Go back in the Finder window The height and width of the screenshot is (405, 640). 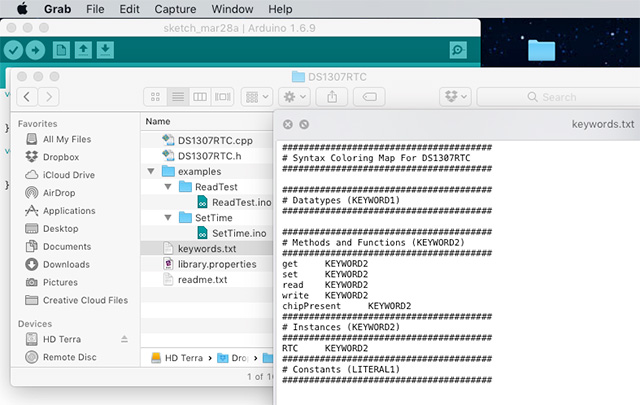[27, 97]
